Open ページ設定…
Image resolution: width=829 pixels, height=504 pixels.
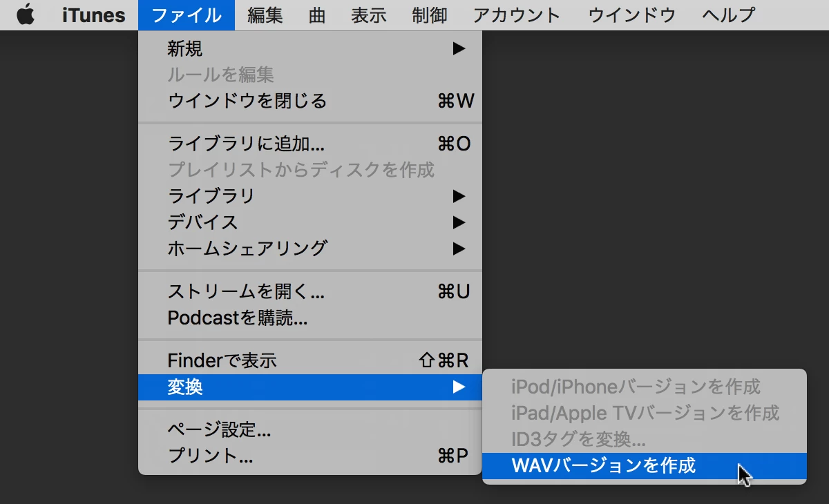pos(310,430)
